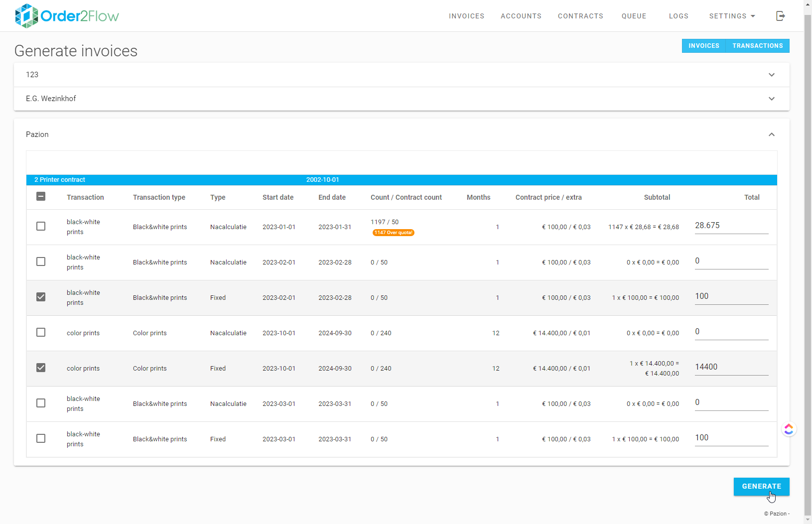Viewport: 812px width, 524px height.
Task: Expand the 123 account panel
Action: [402, 75]
